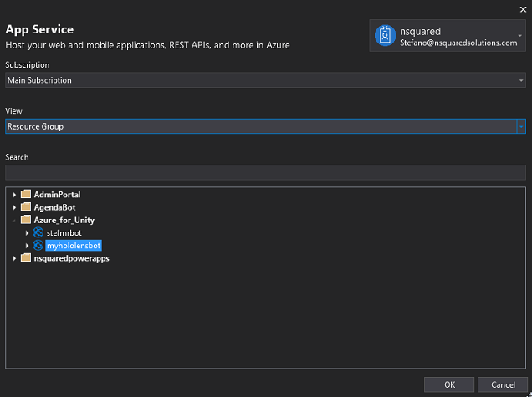Focus the Search input field
Viewport: 532px width, 397px height.
(x=265, y=172)
